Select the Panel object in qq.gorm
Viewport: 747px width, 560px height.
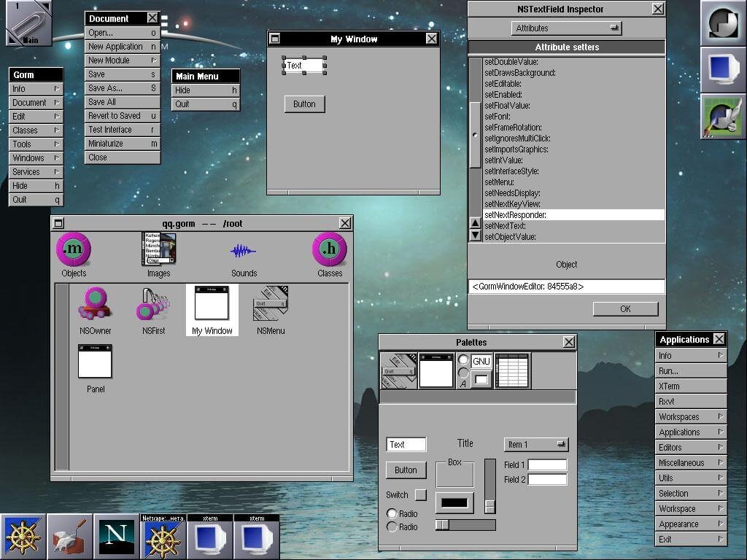[x=94, y=362]
